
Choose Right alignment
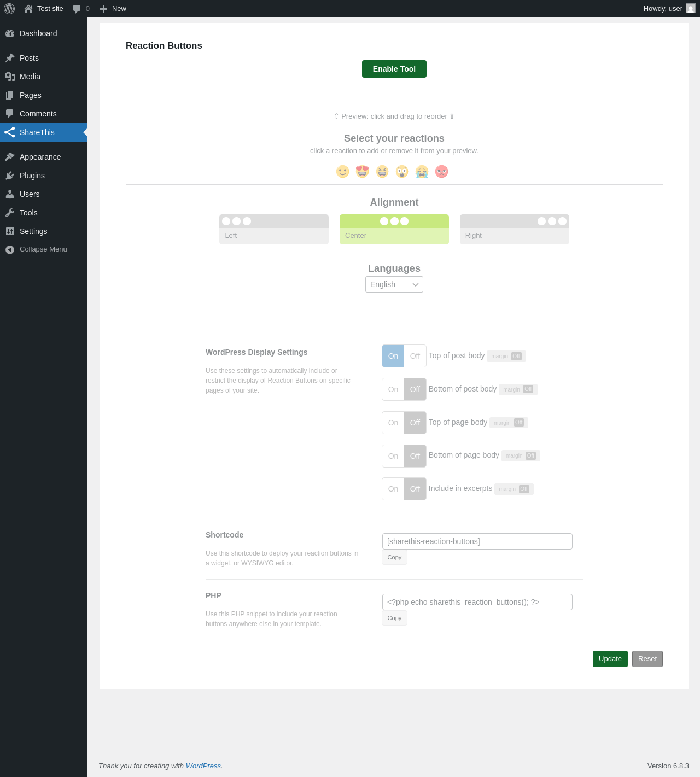(515, 229)
